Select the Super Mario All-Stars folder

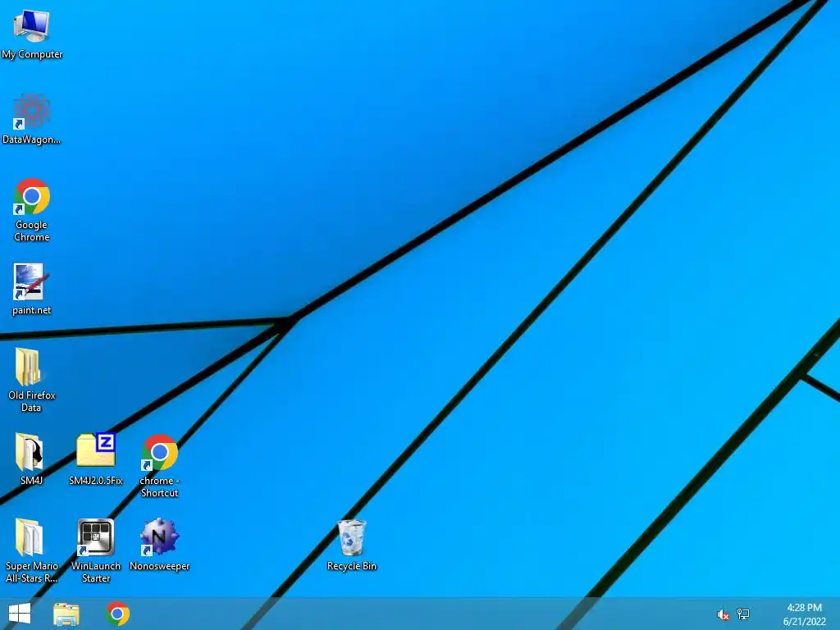tap(32, 550)
